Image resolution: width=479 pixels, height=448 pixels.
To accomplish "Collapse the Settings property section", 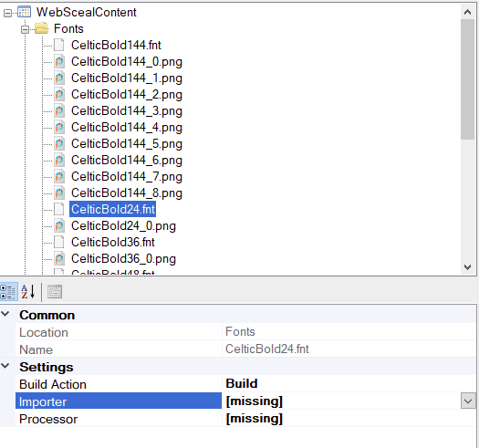I will (x=5, y=366).
